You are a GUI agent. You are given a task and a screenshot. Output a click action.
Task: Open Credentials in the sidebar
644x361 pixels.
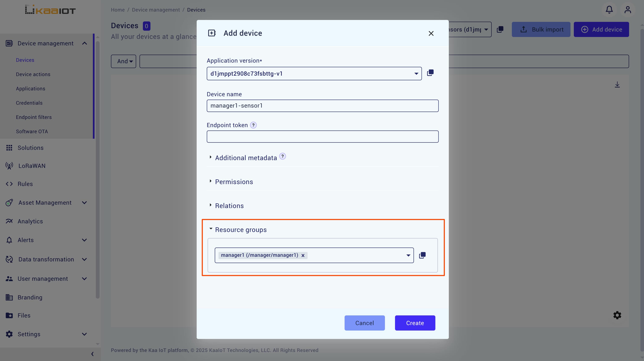tap(29, 103)
